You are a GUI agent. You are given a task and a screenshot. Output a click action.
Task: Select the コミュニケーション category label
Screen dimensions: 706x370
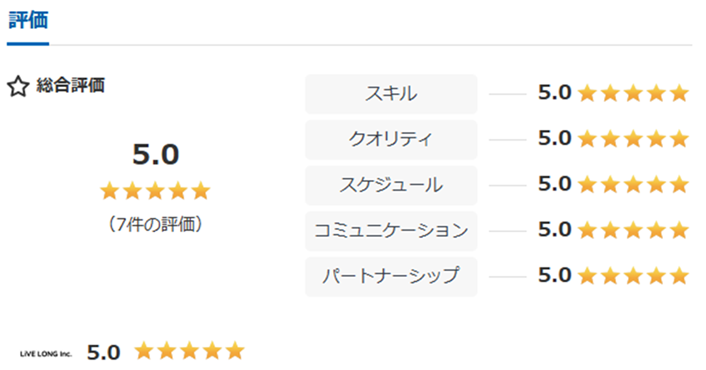point(391,230)
